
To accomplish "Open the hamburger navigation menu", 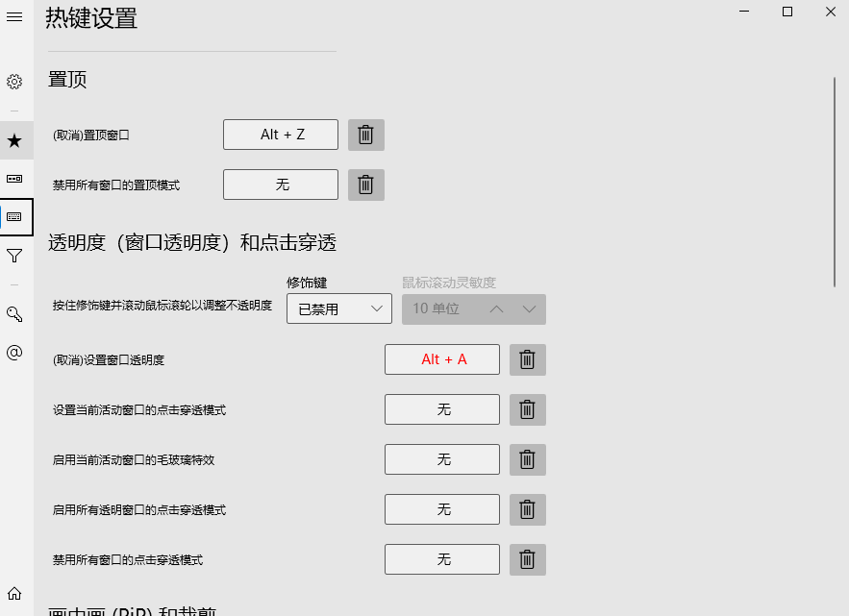I will [14, 18].
